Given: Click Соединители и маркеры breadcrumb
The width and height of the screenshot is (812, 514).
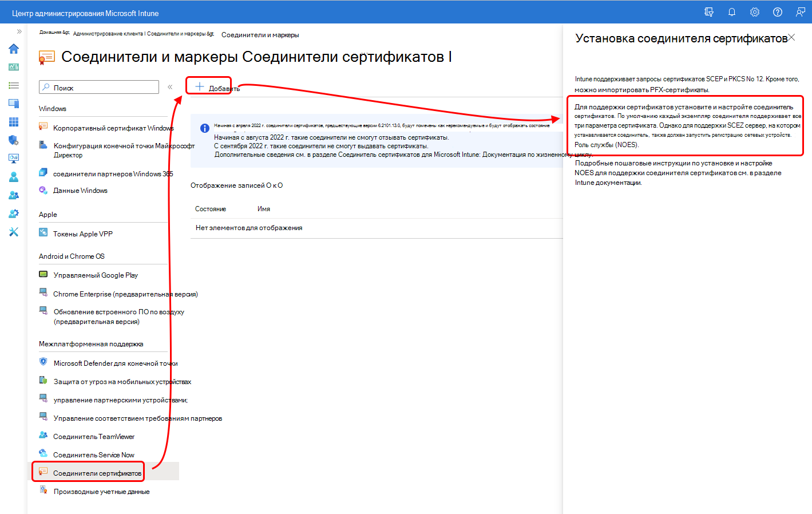Looking at the screenshot, I should [260, 35].
